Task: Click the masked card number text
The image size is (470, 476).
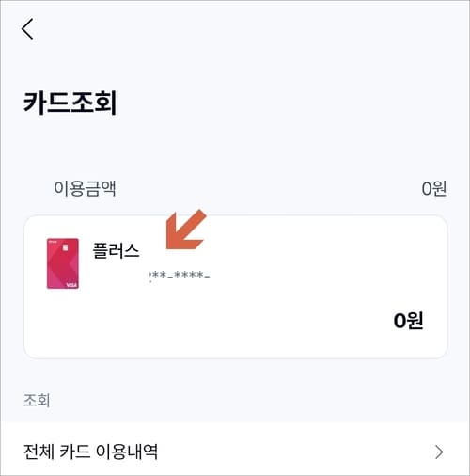Action: coord(180,276)
